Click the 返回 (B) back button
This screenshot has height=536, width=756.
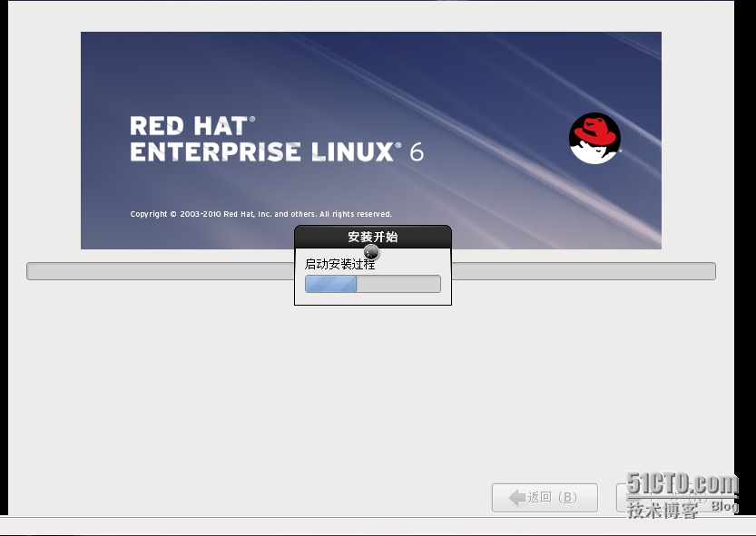pos(545,497)
